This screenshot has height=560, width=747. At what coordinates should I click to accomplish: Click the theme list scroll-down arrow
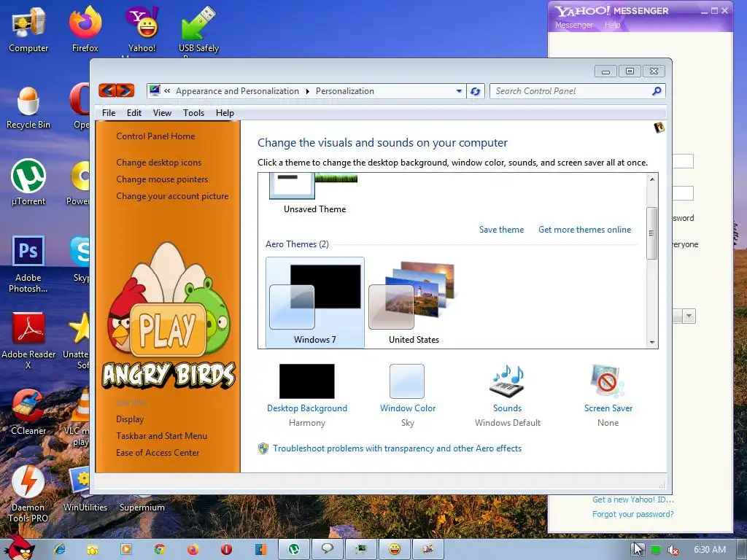click(x=651, y=343)
